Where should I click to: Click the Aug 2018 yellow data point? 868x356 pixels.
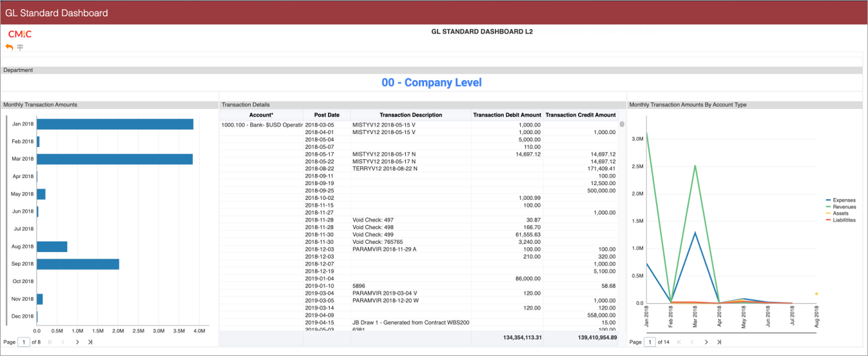point(816,293)
